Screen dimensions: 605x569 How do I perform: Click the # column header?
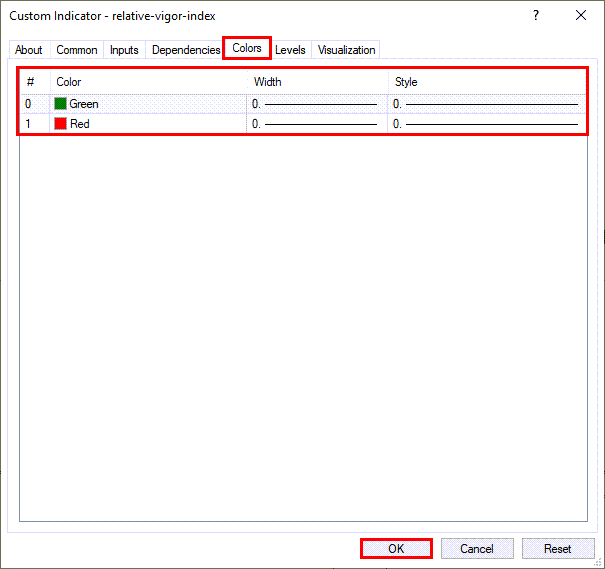(35, 82)
